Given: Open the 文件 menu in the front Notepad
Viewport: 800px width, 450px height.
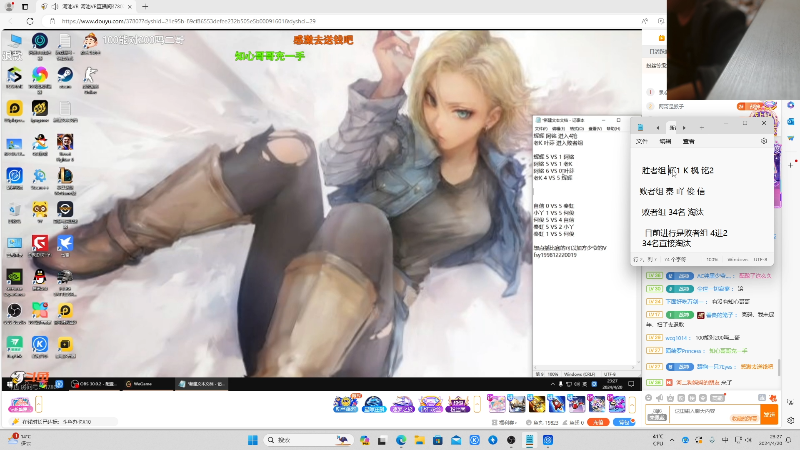Looking at the screenshot, I should pos(642,141).
